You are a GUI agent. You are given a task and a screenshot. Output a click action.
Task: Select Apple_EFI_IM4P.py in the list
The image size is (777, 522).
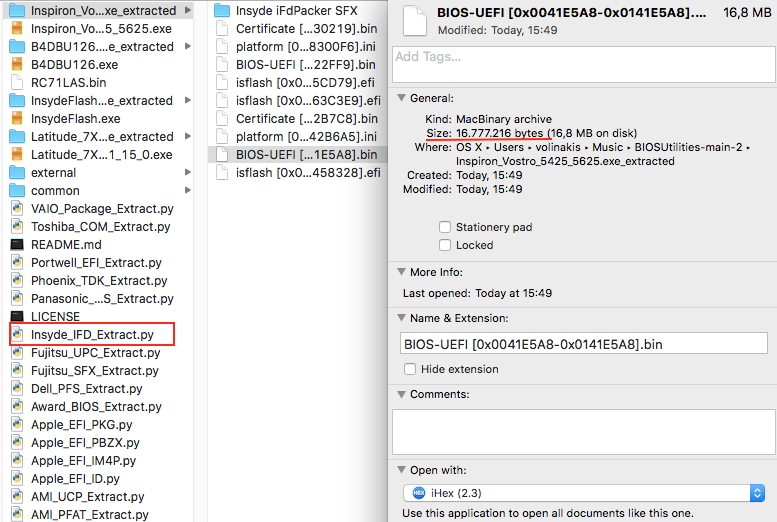point(83,461)
